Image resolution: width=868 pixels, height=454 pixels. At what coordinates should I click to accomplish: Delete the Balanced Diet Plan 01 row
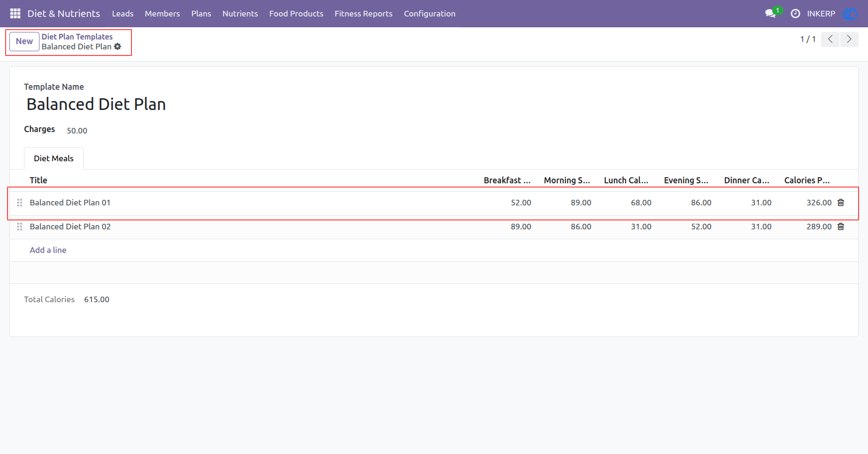coord(841,203)
